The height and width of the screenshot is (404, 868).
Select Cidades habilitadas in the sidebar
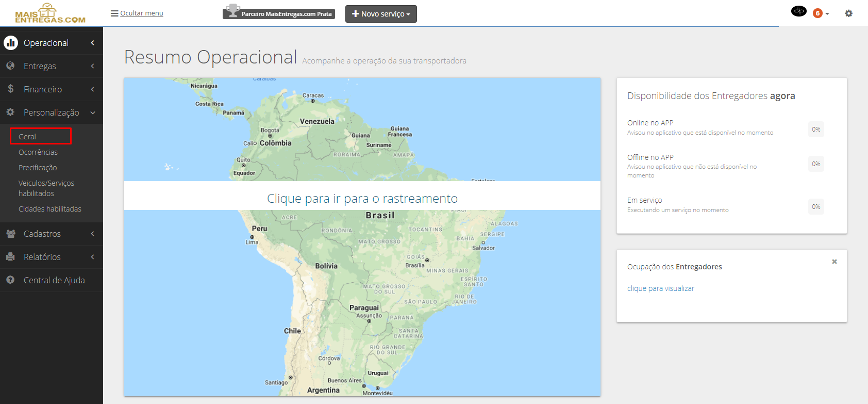click(50, 209)
